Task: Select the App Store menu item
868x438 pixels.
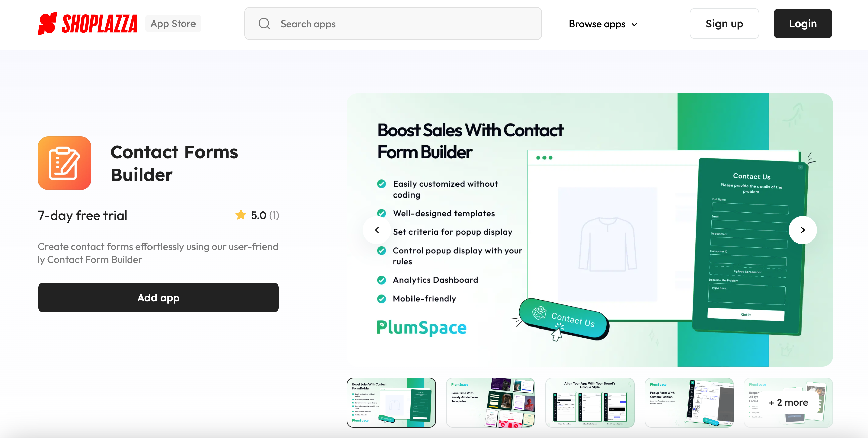Action: click(x=174, y=23)
